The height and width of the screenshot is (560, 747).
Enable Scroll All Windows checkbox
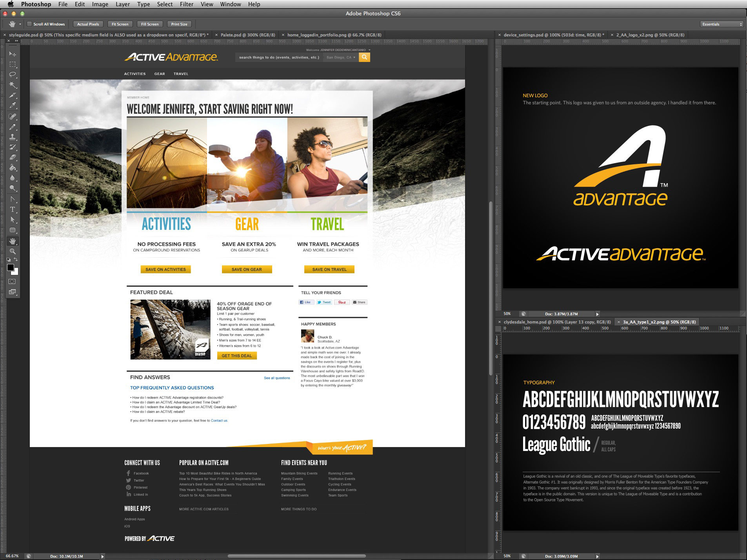click(x=29, y=24)
